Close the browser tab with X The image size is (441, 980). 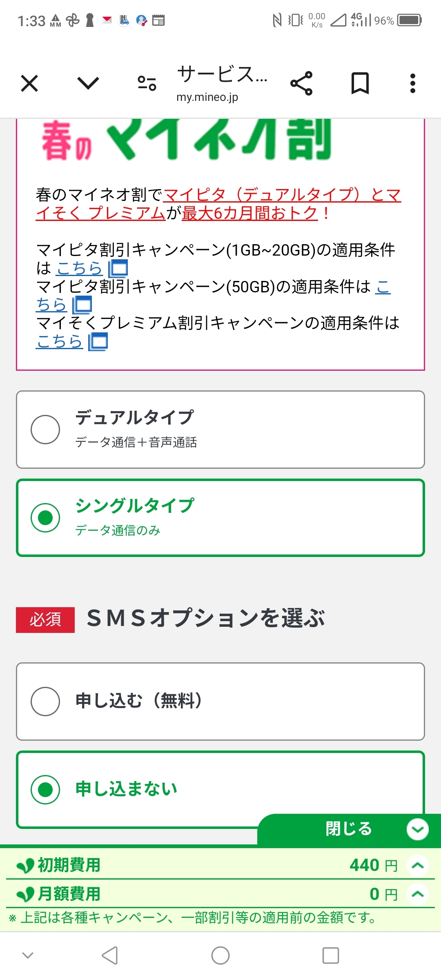[x=29, y=84]
